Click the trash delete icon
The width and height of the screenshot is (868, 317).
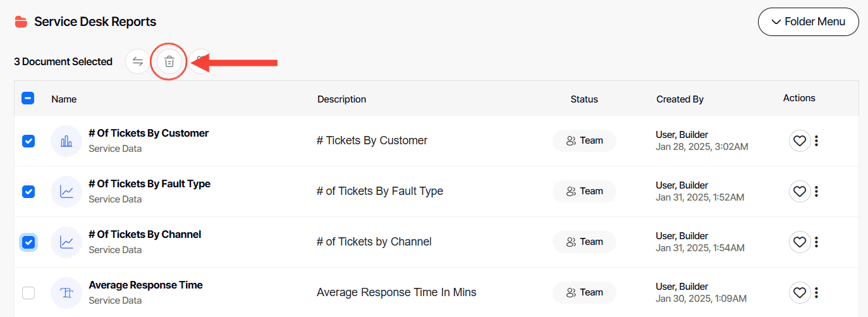click(x=169, y=61)
